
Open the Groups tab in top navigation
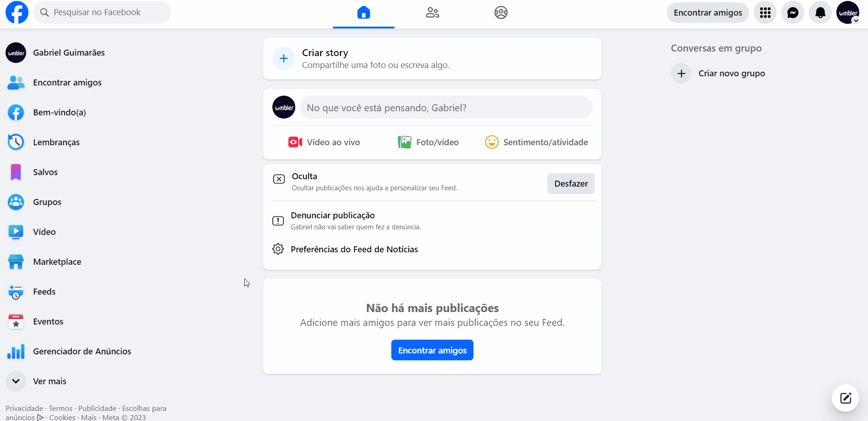[x=501, y=13]
